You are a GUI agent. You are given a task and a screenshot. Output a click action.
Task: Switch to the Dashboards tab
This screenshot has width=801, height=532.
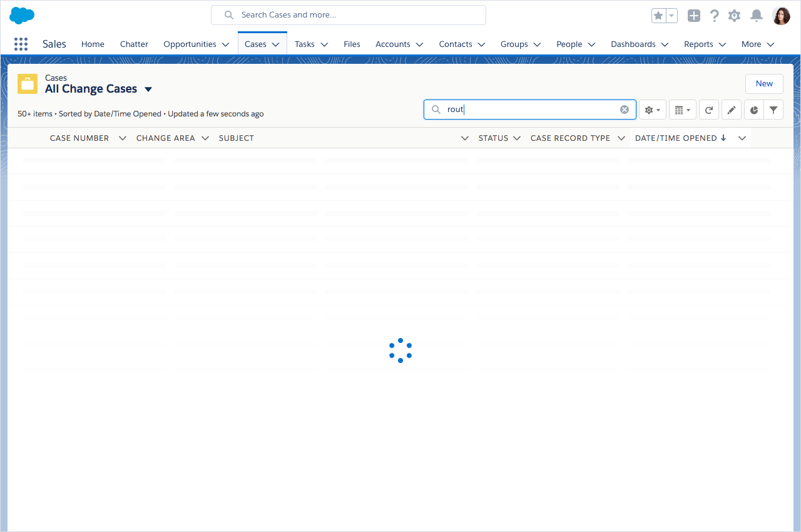point(633,44)
